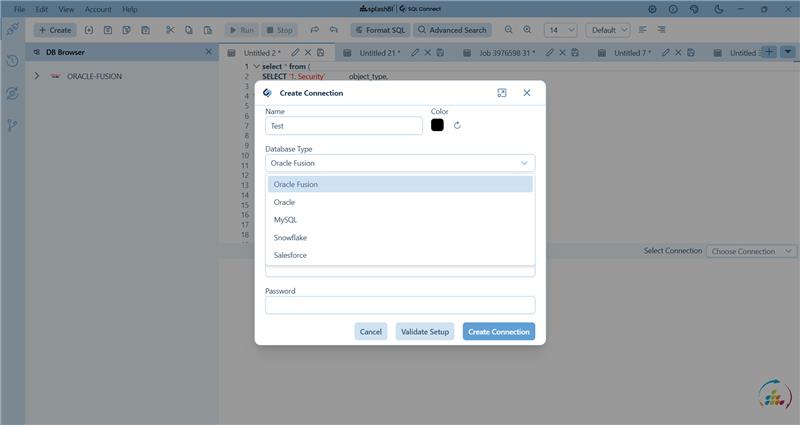Click the cut scissors icon in toolbar
This screenshot has width=800, height=425.
(171, 30)
